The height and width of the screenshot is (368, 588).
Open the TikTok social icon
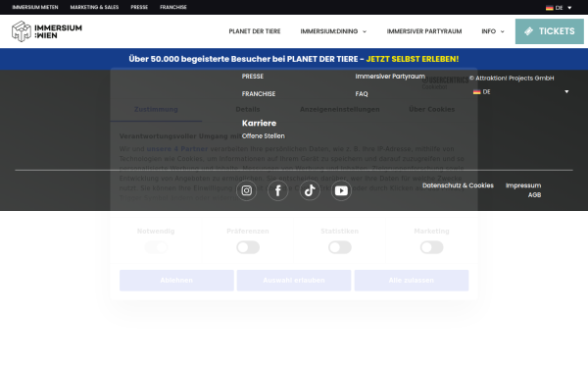tap(310, 190)
